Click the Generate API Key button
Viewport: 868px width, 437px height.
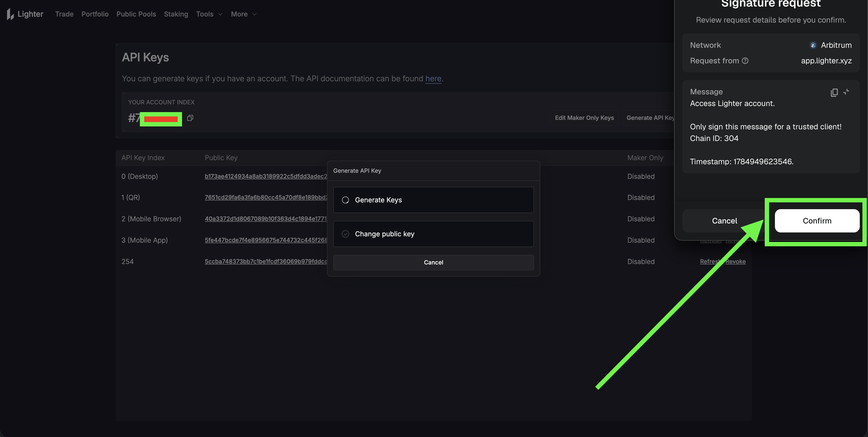[650, 118]
